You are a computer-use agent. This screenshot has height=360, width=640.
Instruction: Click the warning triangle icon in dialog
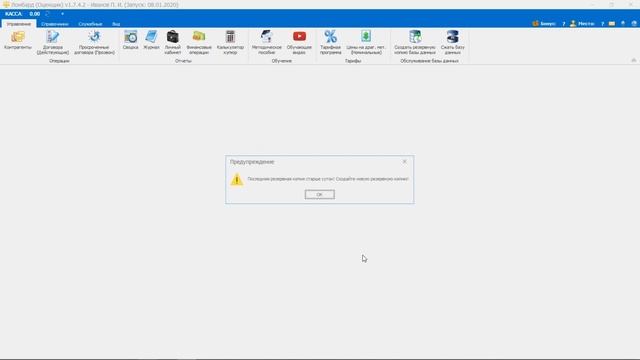tap(237, 180)
